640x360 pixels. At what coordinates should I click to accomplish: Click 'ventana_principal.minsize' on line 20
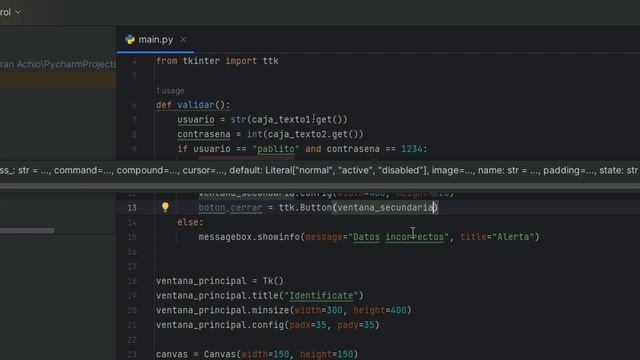[x=222, y=310]
